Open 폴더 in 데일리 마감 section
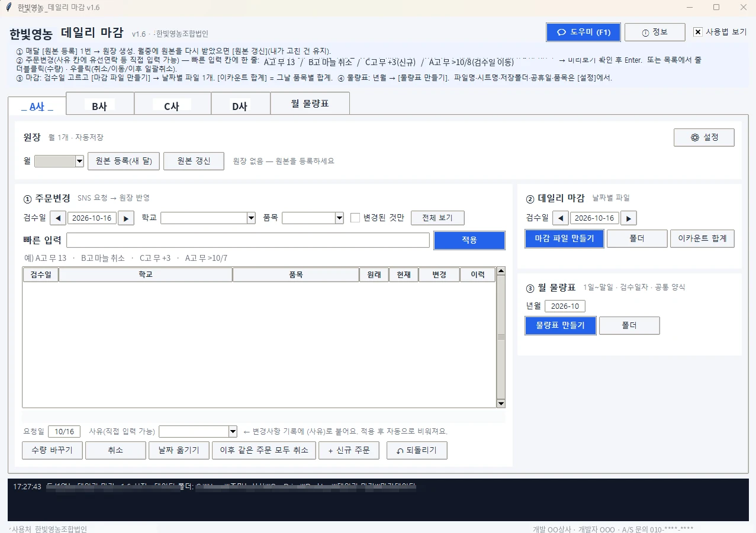This screenshot has height=533, width=756. [x=636, y=239]
